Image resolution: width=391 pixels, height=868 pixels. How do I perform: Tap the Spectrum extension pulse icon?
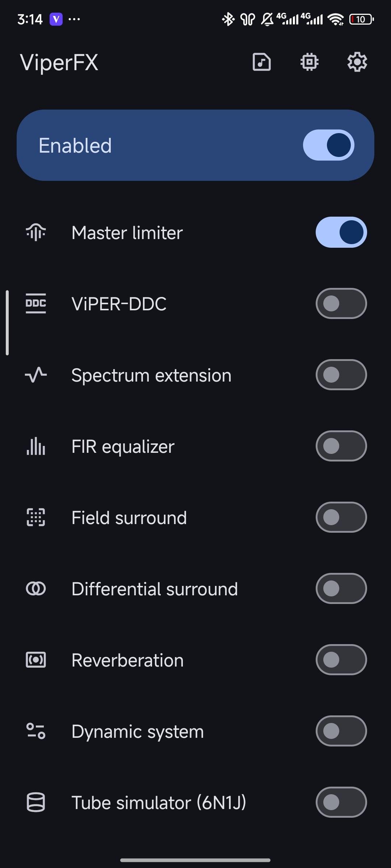(36, 375)
